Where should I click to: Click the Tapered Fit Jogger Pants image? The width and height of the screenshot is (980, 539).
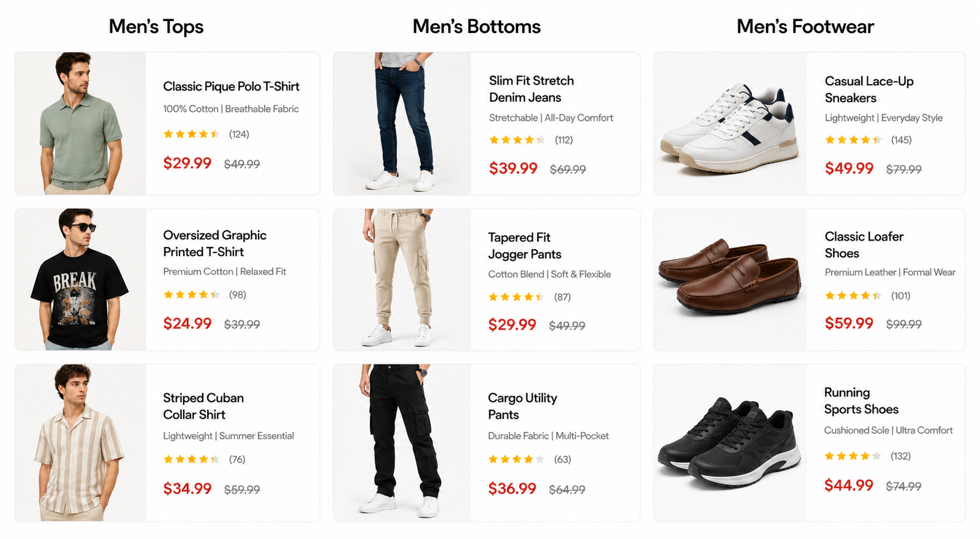[x=402, y=279]
